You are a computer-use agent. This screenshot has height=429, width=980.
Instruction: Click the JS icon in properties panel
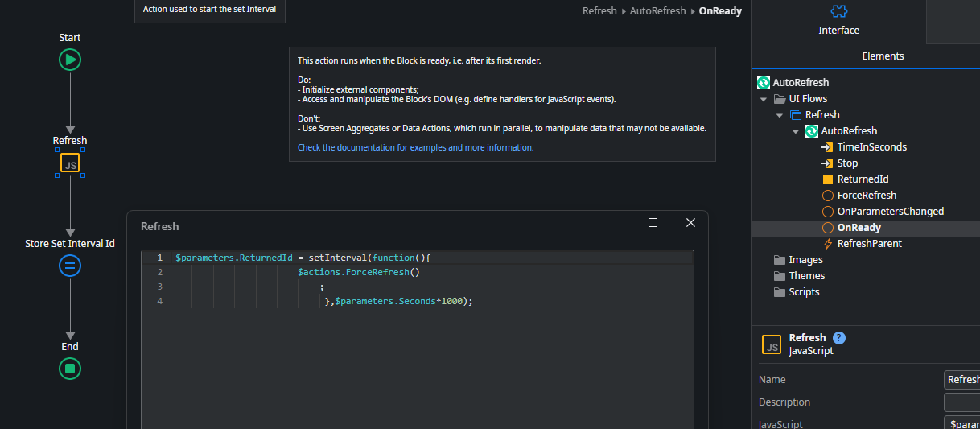(x=771, y=344)
